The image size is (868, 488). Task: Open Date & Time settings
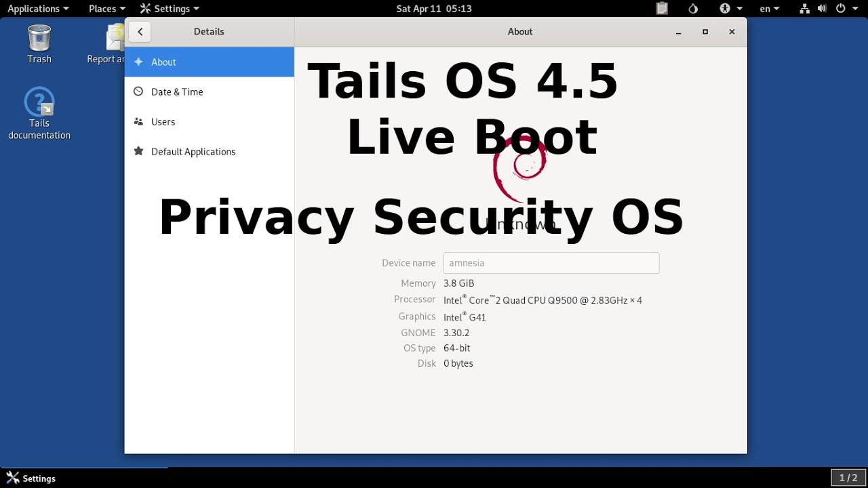click(x=210, y=91)
